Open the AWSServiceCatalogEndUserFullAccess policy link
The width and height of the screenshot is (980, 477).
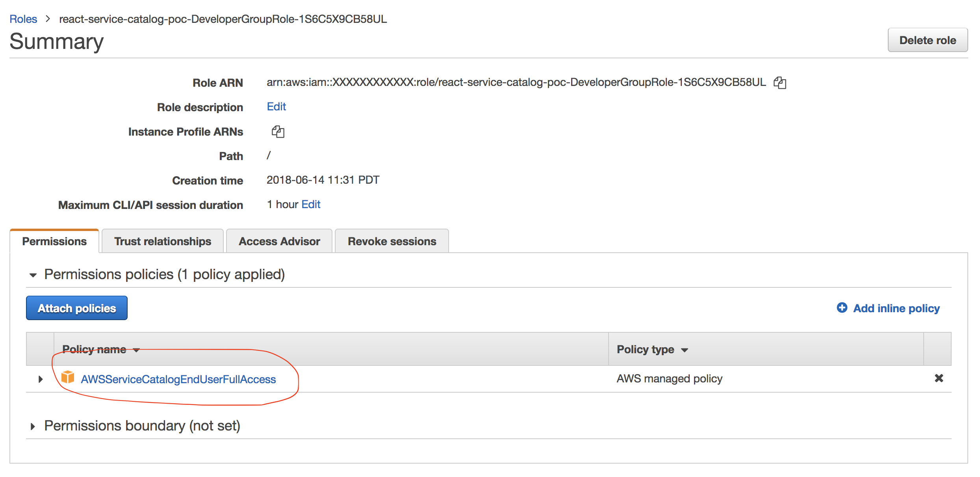178,379
